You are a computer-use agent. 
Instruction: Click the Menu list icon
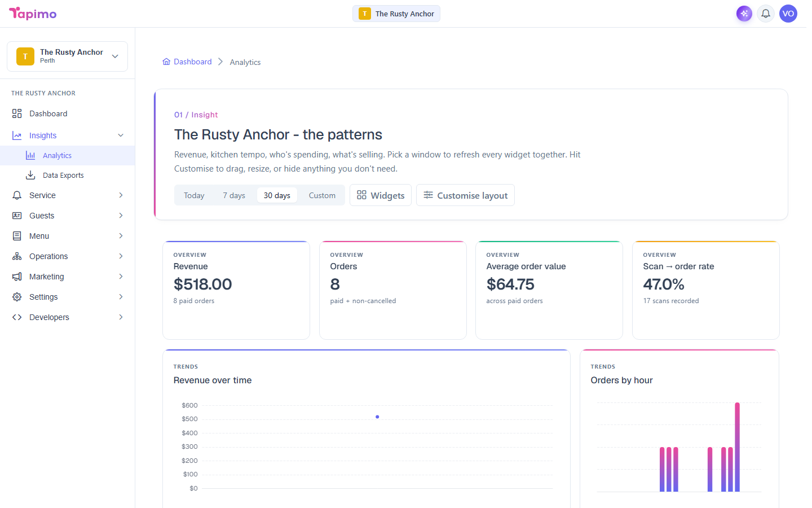point(17,236)
